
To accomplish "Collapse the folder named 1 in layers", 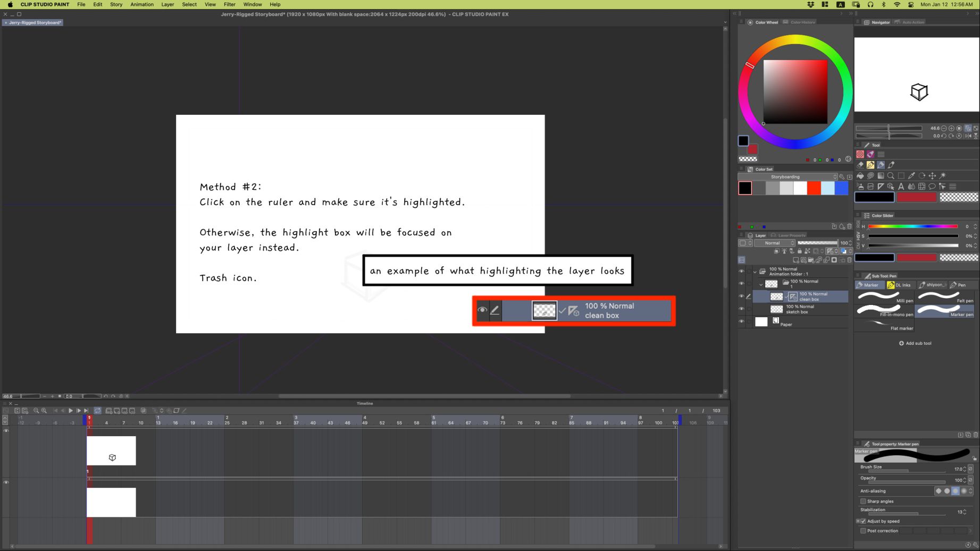I will pyautogui.click(x=761, y=284).
